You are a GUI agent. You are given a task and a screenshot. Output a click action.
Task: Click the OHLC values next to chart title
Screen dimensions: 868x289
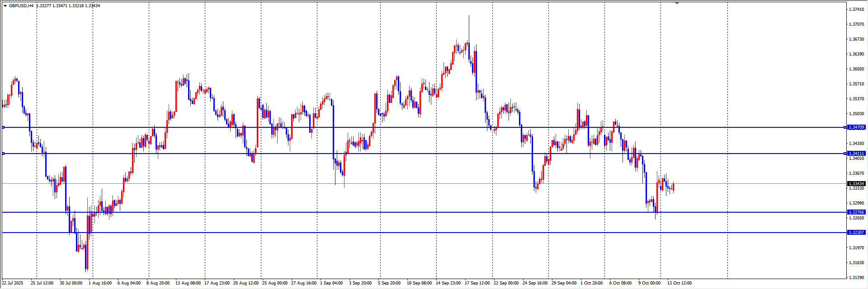pos(68,6)
